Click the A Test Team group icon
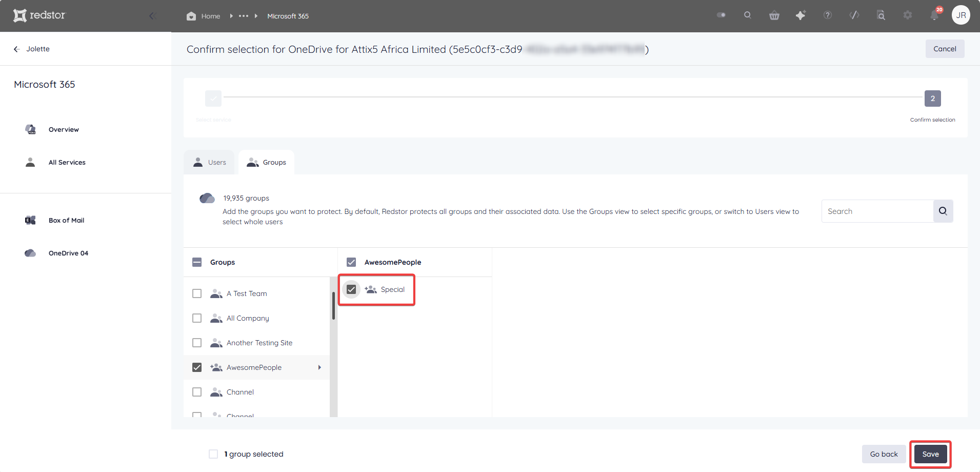Image resolution: width=980 pixels, height=472 pixels. pyautogui.click(x=216, y=293)
